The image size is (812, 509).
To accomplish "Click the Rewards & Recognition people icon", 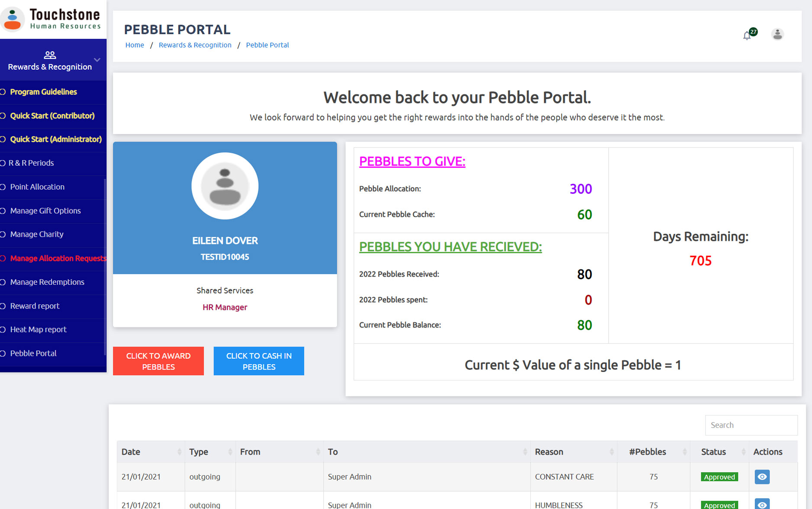I will coord(50,55).
